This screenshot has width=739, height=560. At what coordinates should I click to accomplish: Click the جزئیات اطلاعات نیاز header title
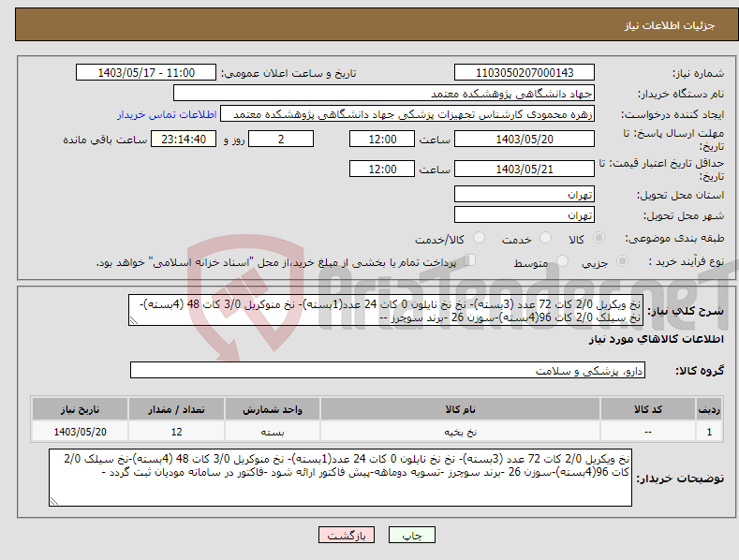point(670,25)
